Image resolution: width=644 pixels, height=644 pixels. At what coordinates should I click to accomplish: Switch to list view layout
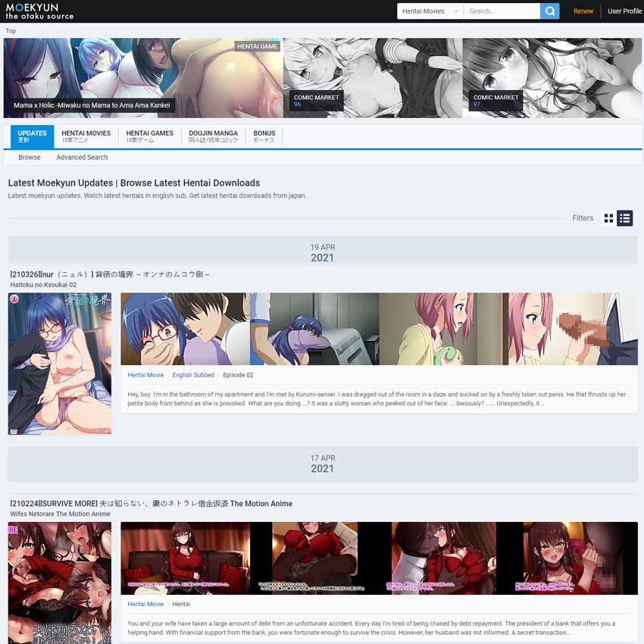pos(625,218)
